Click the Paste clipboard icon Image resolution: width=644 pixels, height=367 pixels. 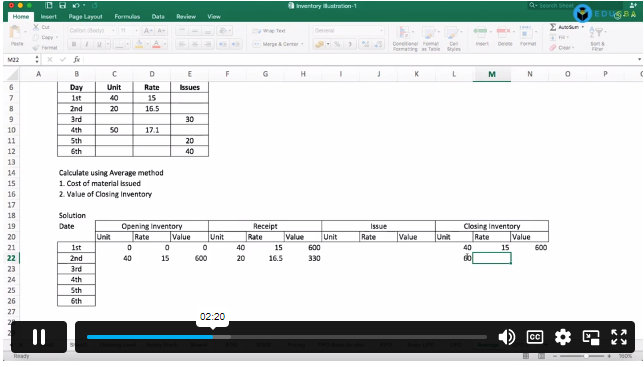pos(15,33)
